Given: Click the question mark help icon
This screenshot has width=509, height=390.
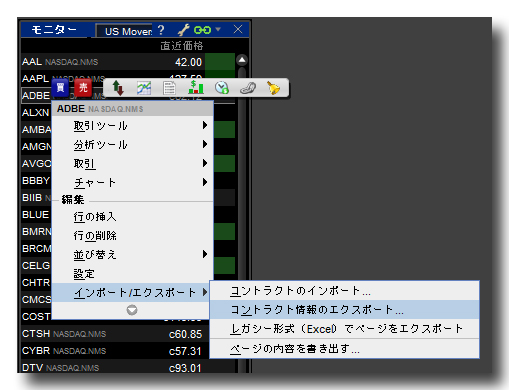Looking at the screenshot, I should (x=161, y=30).
